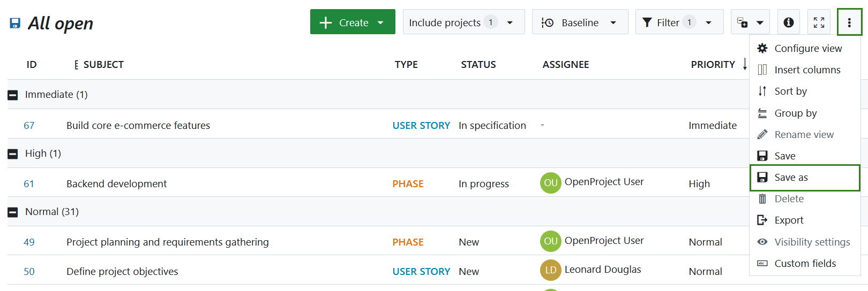Collapse the Normal (31) group
The height and width of the screenshot is (291, 868).
pyautogui.click(x=13, y=212)
